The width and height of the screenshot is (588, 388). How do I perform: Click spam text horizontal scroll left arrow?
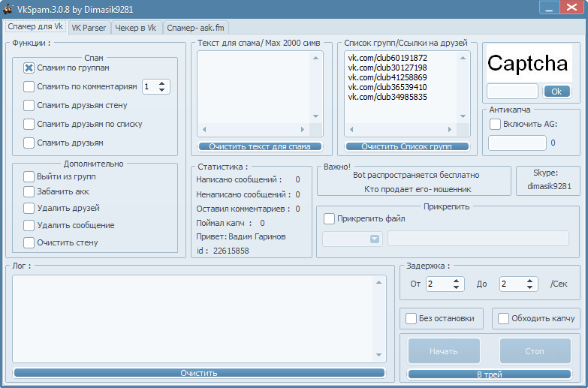(x=204, y=130)
